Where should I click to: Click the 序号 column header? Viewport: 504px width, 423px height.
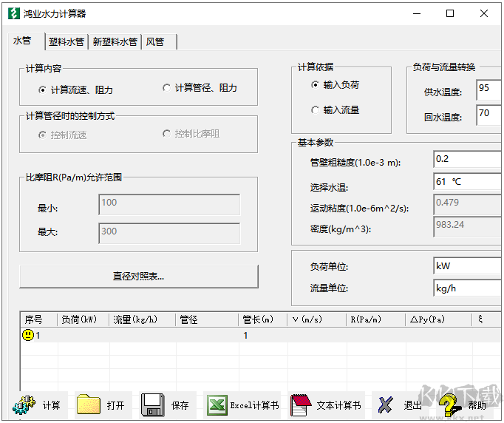pyautogui.click(x=39, y=319)
